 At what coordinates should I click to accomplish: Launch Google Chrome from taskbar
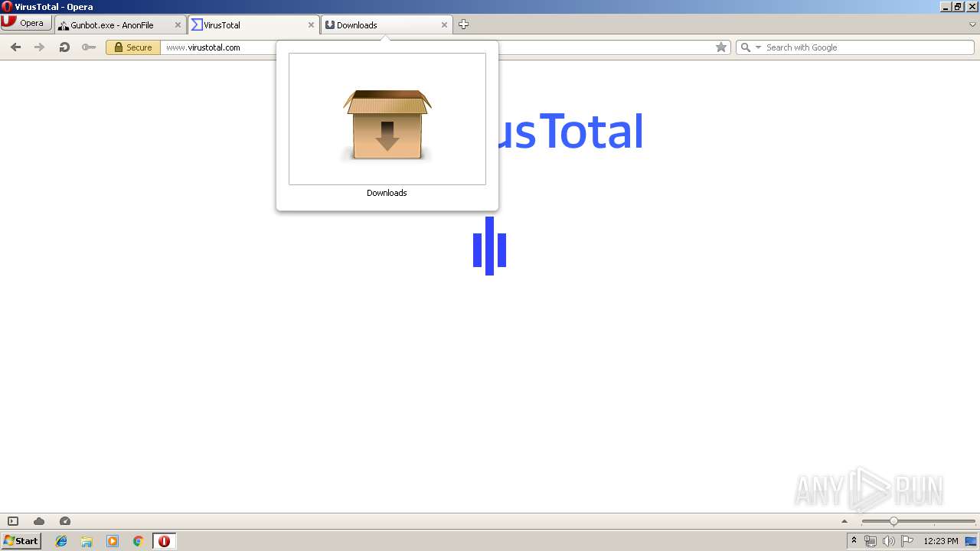138,541
